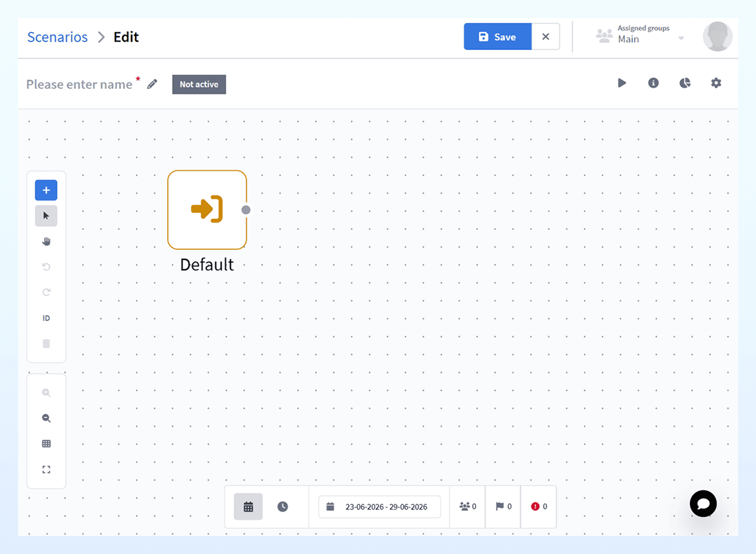Select the clock time mode button

pos(283,507)
